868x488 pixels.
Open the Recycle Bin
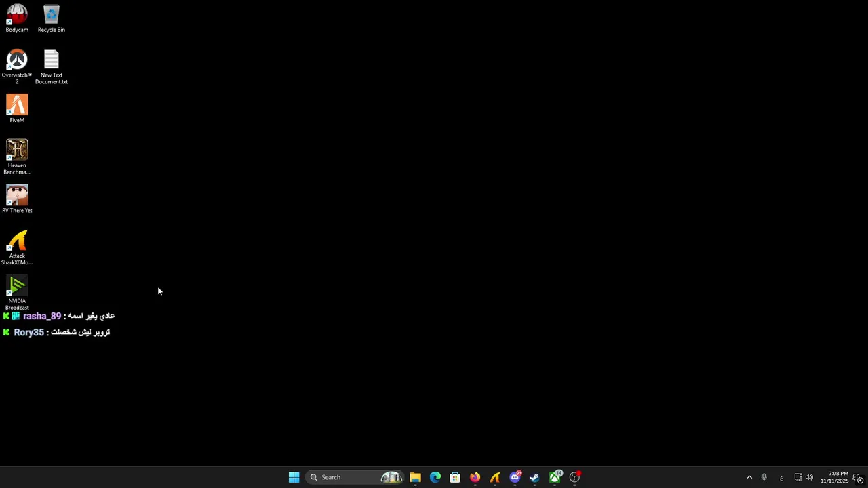(x=52, y=18)
